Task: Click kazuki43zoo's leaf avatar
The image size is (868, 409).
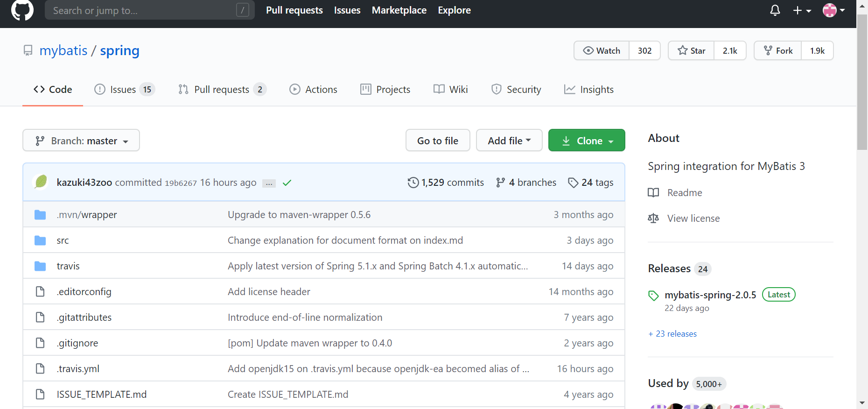Action: click(41, 182)
